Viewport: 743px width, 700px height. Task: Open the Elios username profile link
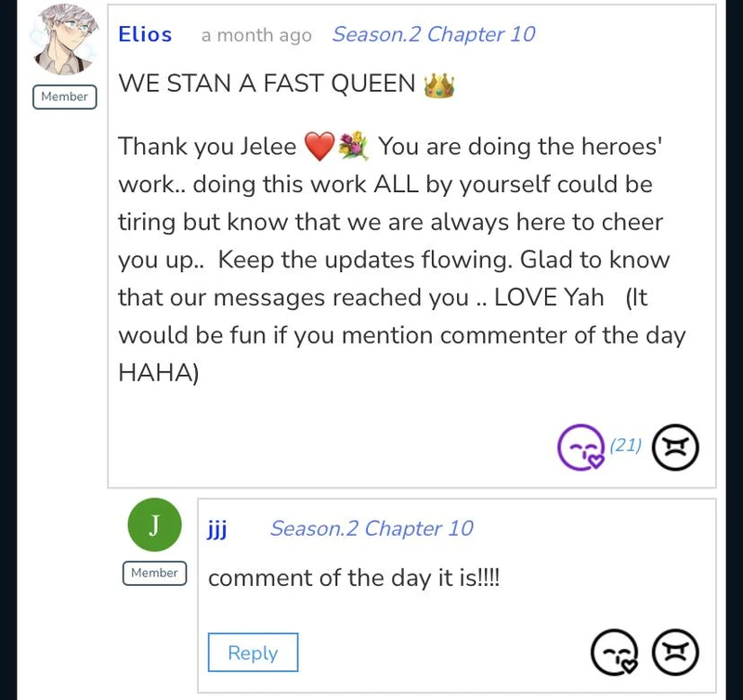tap(145, 34)
